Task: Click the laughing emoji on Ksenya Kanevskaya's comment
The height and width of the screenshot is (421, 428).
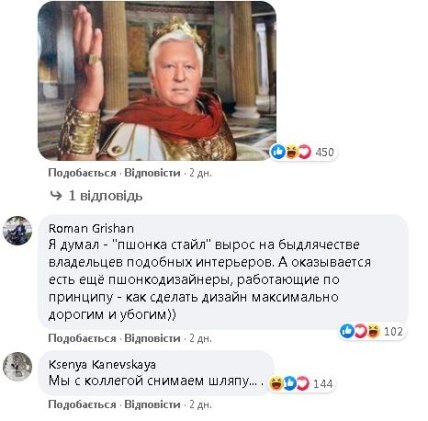Action: 276,383
